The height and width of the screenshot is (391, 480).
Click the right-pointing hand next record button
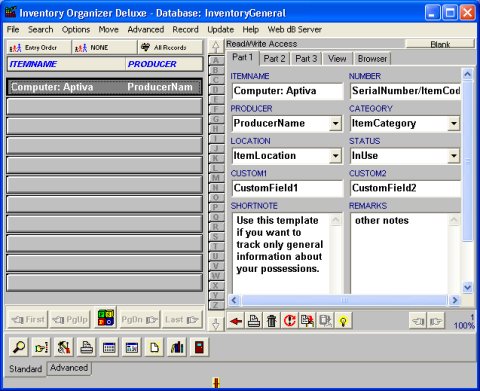pyautogui.click(x=436, y=321)
